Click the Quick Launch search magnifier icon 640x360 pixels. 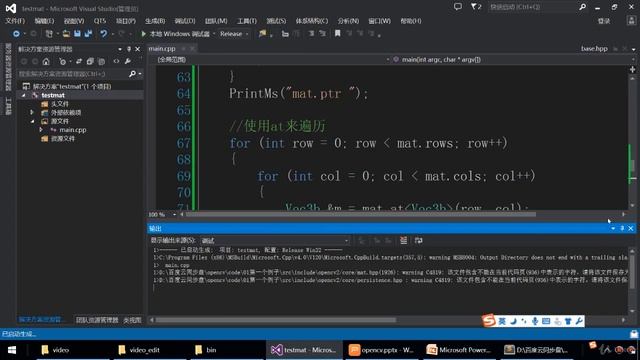(x=582, y=7)
